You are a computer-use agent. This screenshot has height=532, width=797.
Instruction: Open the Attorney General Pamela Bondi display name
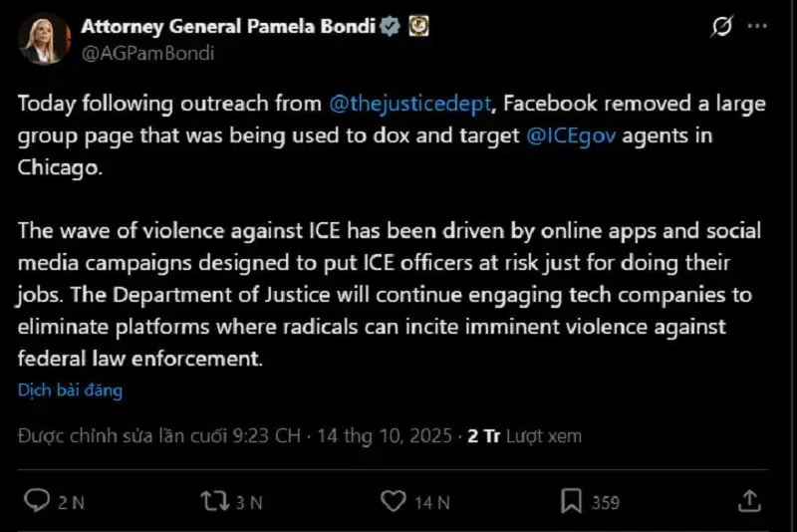228,27
